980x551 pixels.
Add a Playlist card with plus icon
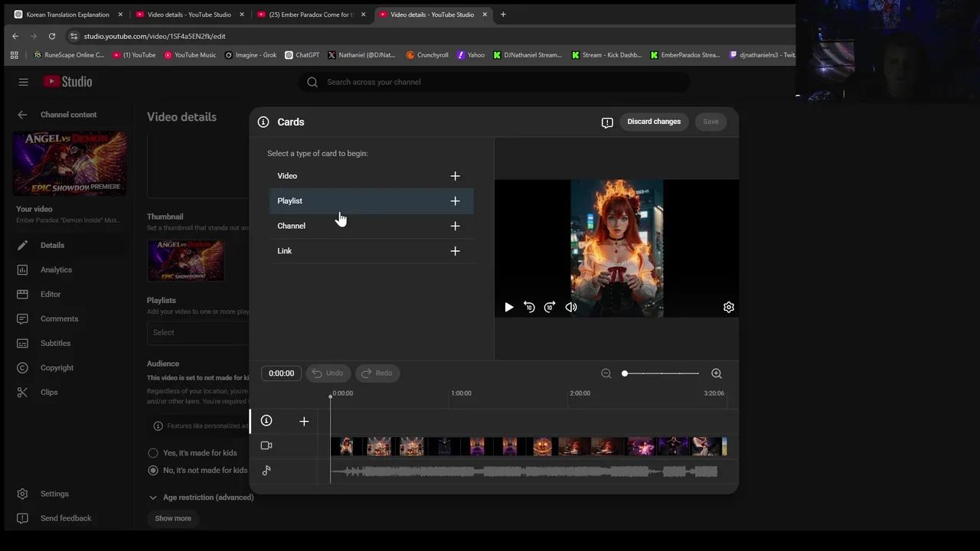pos(455,201)
